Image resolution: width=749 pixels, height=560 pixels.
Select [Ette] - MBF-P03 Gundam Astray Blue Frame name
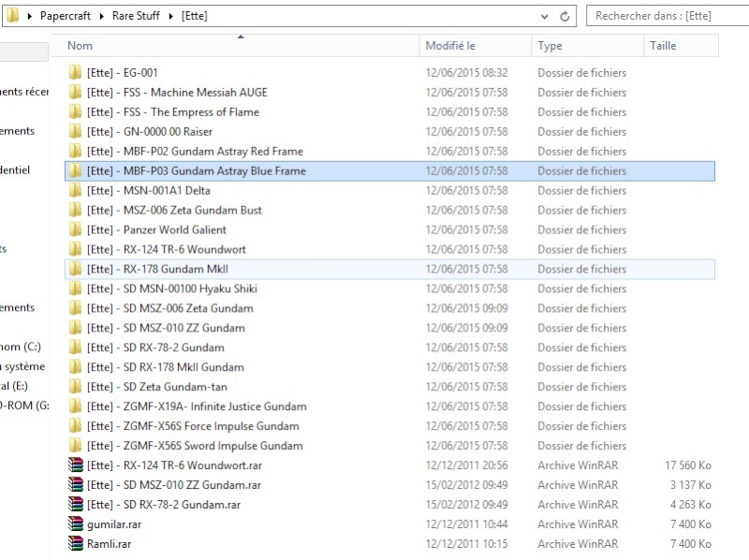point(197,170)
